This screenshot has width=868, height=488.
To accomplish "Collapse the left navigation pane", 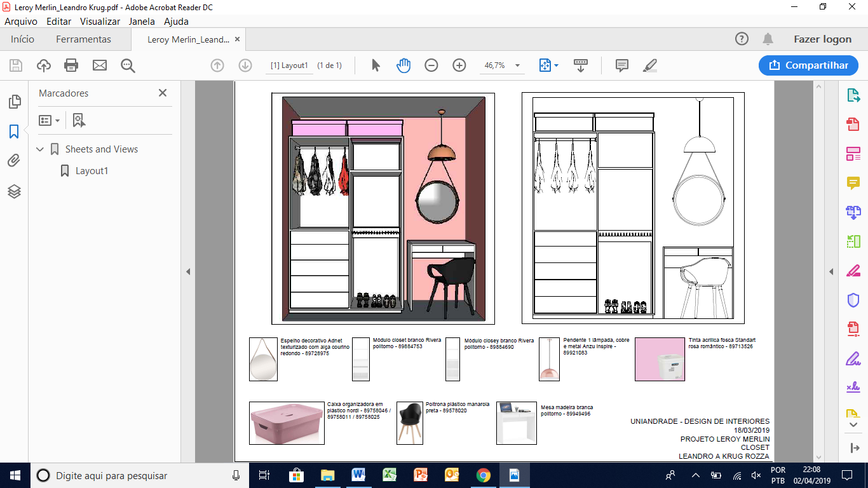I will coord(188,272).
